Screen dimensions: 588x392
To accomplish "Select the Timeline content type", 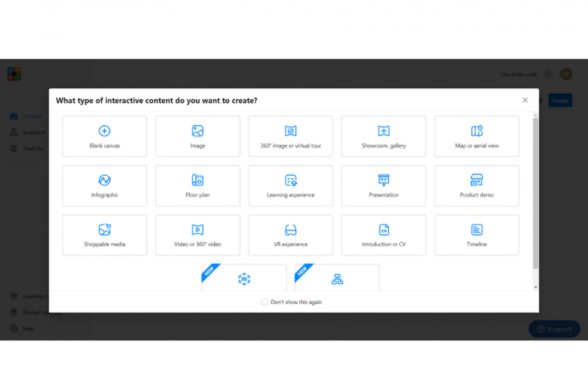I will pos(477,235).
